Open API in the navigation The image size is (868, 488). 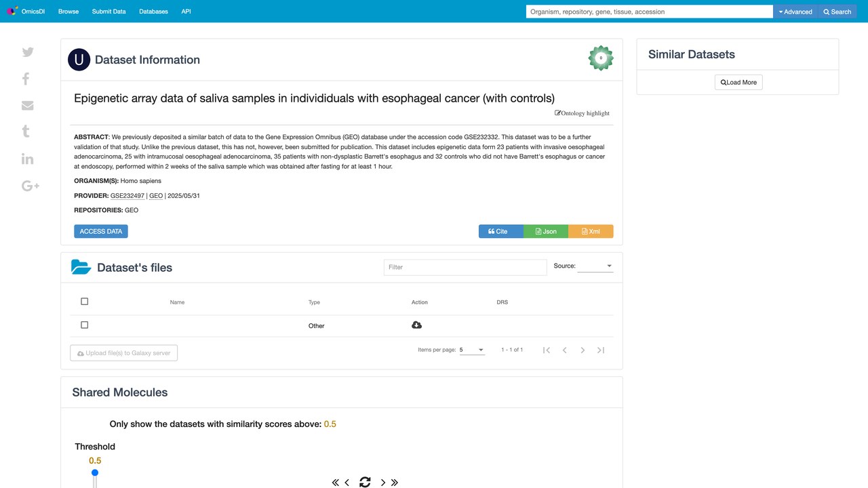(x=186, y=12)
